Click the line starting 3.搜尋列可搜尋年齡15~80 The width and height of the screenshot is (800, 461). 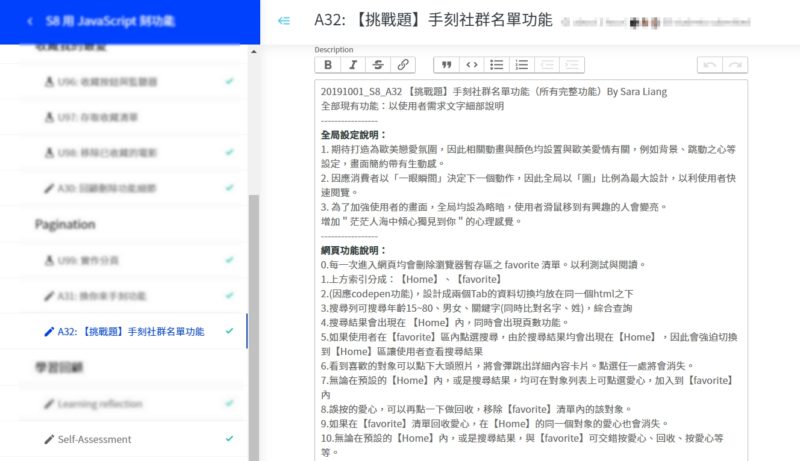click(477, 308)
